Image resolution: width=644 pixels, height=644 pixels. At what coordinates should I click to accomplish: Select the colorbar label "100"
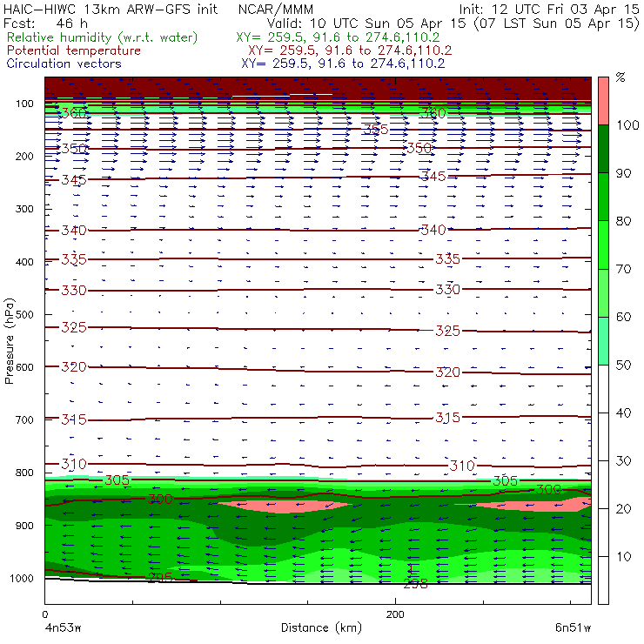[627, 124]
